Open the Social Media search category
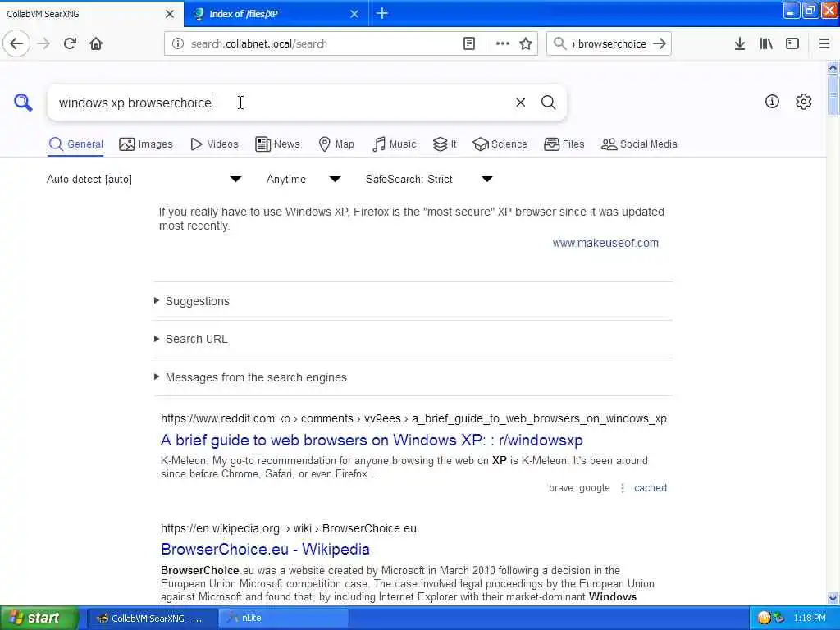Viewport: 840px width, 630px height. coord(638,144)
